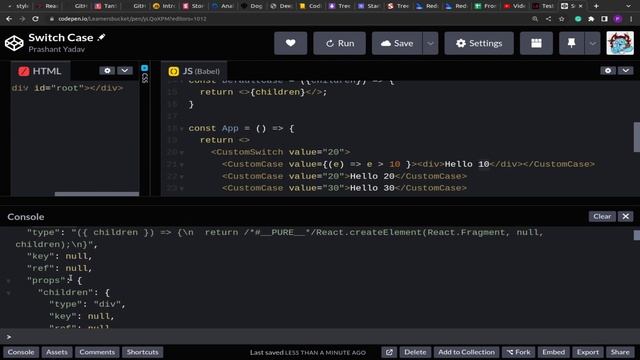This screenshot has width=640, height=360.
Task: Click the green extension icon in toolbar
Action: pyautogui.click(x=578, y=19)
